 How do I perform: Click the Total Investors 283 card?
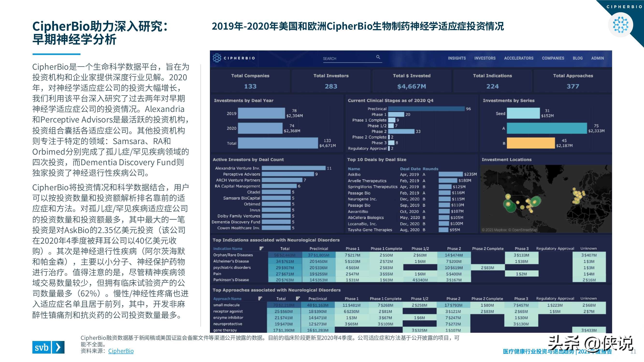click(x=331, y=81)
